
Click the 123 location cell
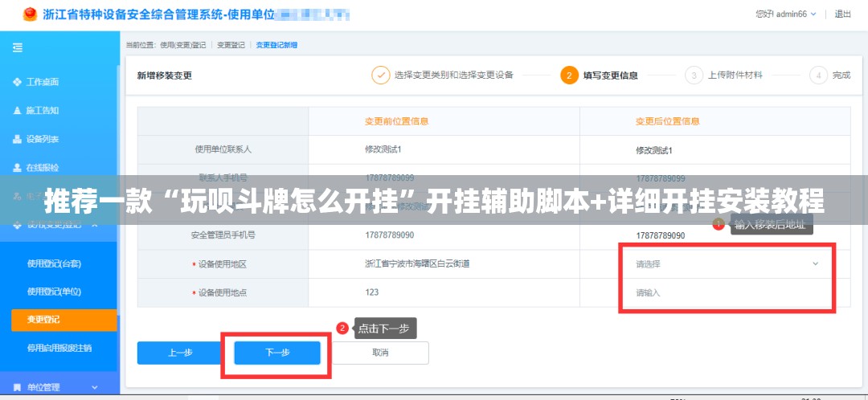coord(372,292)
